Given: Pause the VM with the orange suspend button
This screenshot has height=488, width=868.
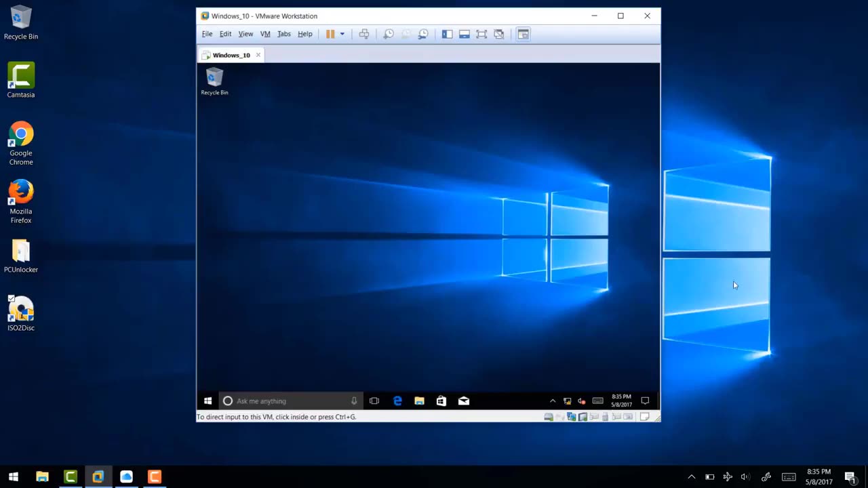Looking at the screenshot, I should pyautogui.click(x=330, y=34).
